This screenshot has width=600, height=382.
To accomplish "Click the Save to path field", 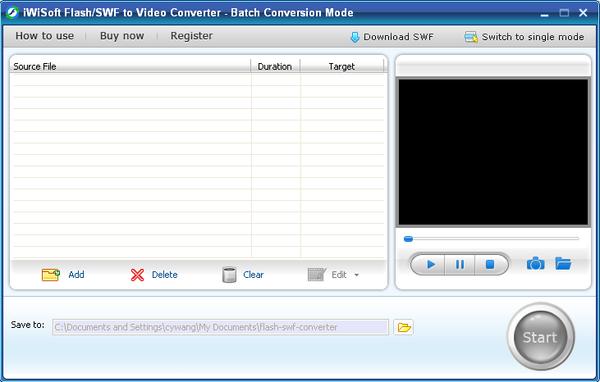I will click(220, 327).
